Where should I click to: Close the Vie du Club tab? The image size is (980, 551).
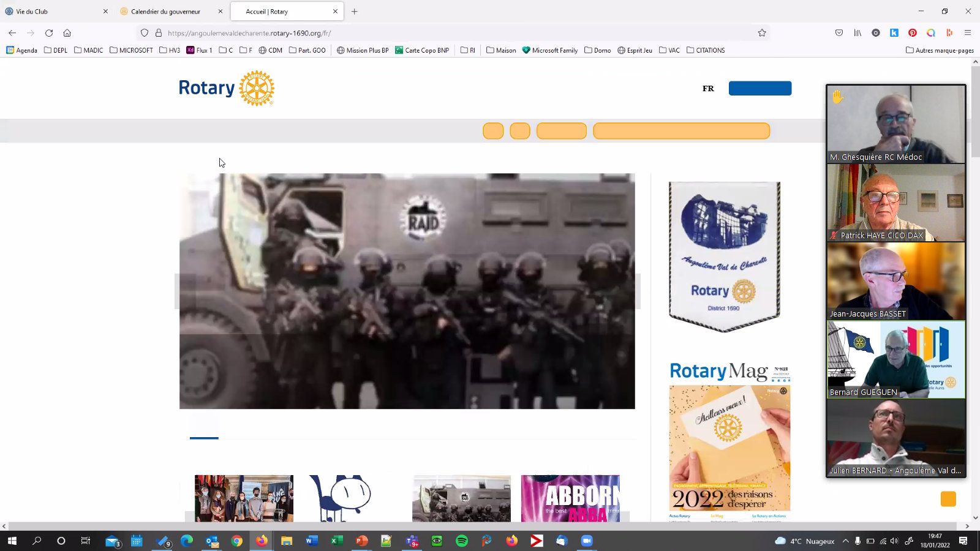click(105, 11)
